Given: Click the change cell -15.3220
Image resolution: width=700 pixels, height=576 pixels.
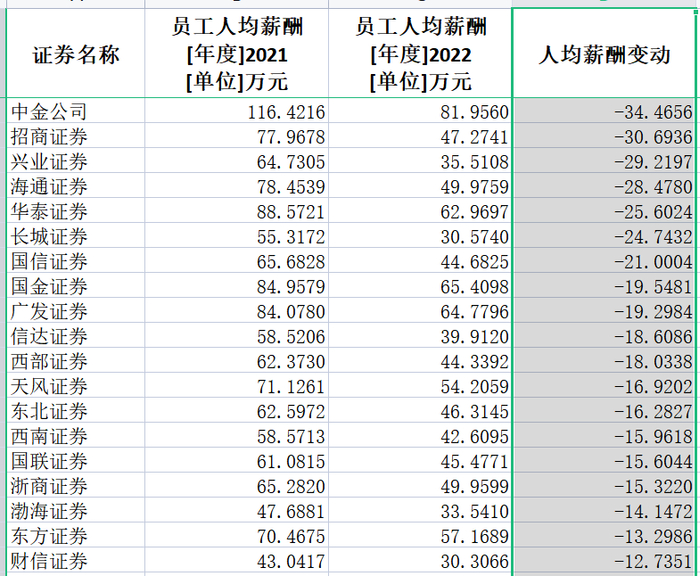Looking at the screenshot, I should pyautogui.click(x=604, y=485).
